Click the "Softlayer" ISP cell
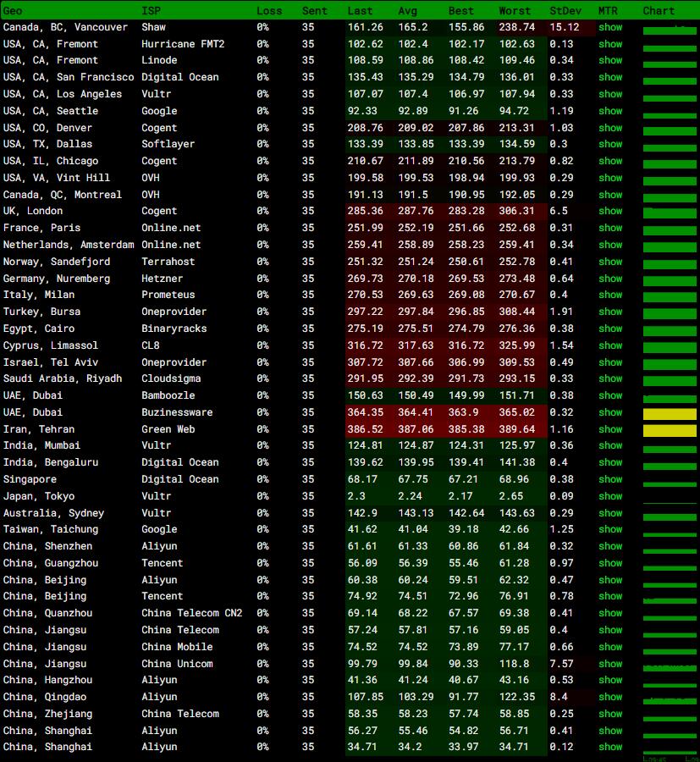Image resolution: width=700 pixels, height=762 pixels. (168, 144)
